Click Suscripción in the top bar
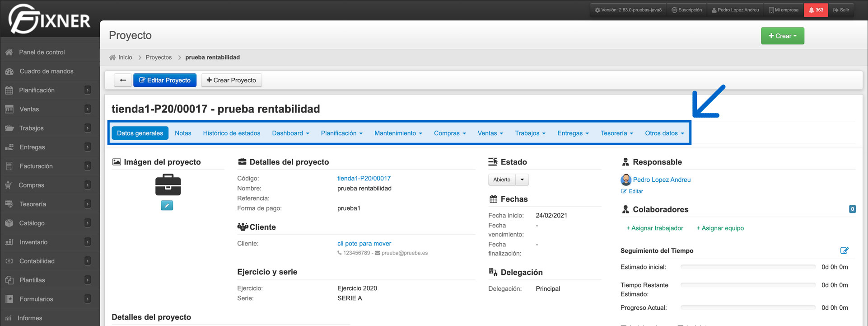 (686, 10)
